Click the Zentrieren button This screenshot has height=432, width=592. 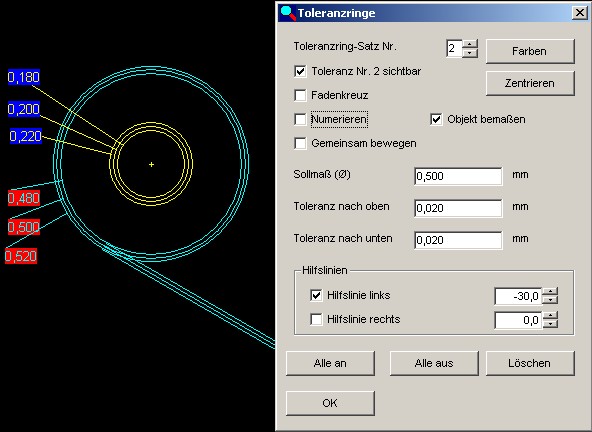[x=530, y=83]
